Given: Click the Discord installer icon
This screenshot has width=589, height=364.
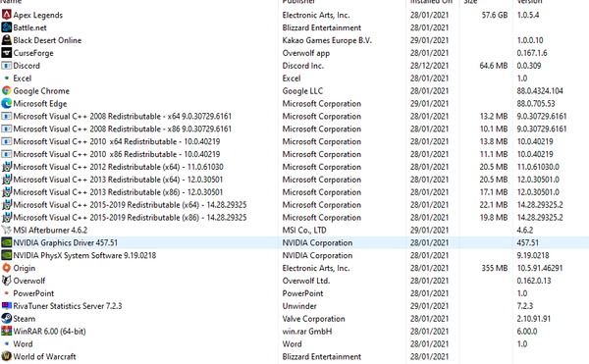Looking at the screenshot, I should pyautogui.click(x=7, y=66).
